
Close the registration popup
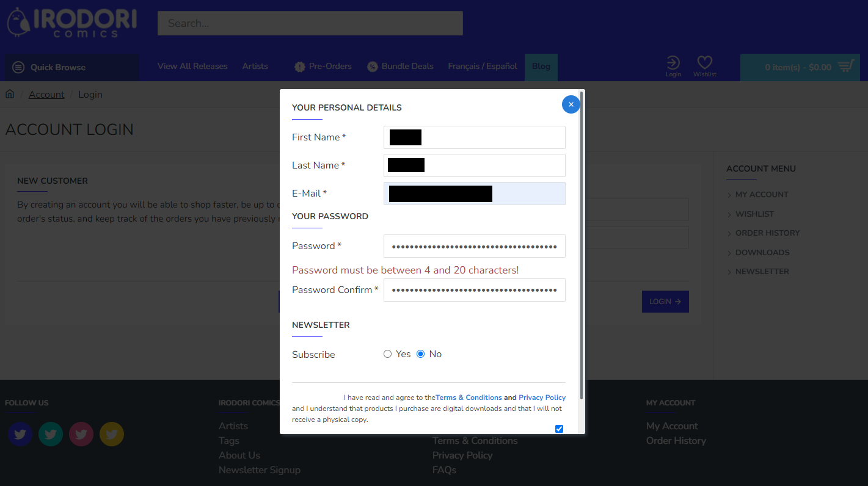click(571, 104)
